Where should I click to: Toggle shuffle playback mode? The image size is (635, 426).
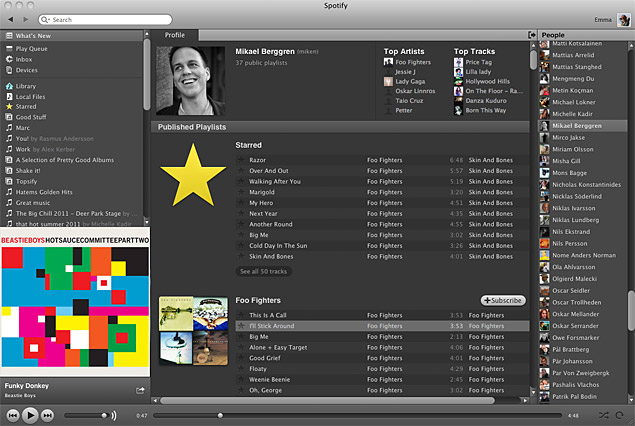(x=604, y=414)
